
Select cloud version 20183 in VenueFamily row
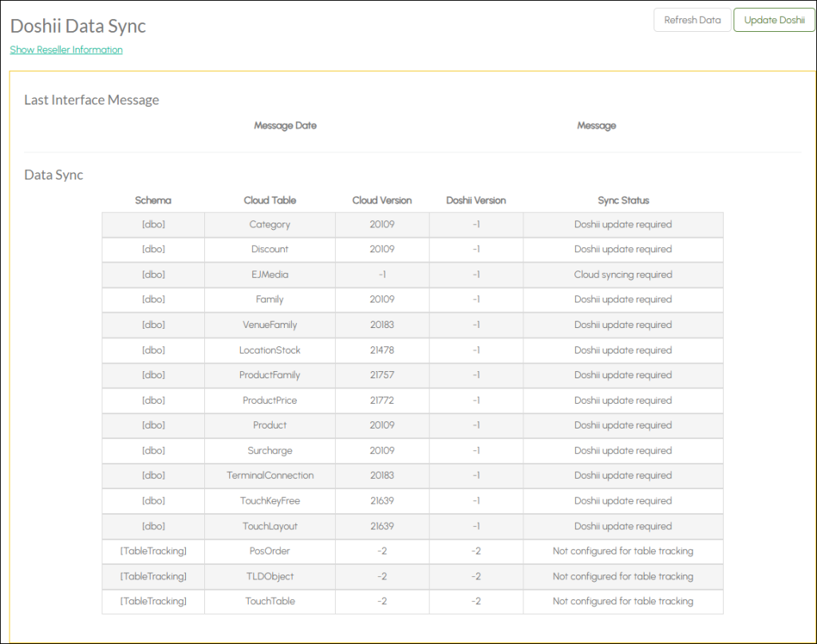pos(382,325)
